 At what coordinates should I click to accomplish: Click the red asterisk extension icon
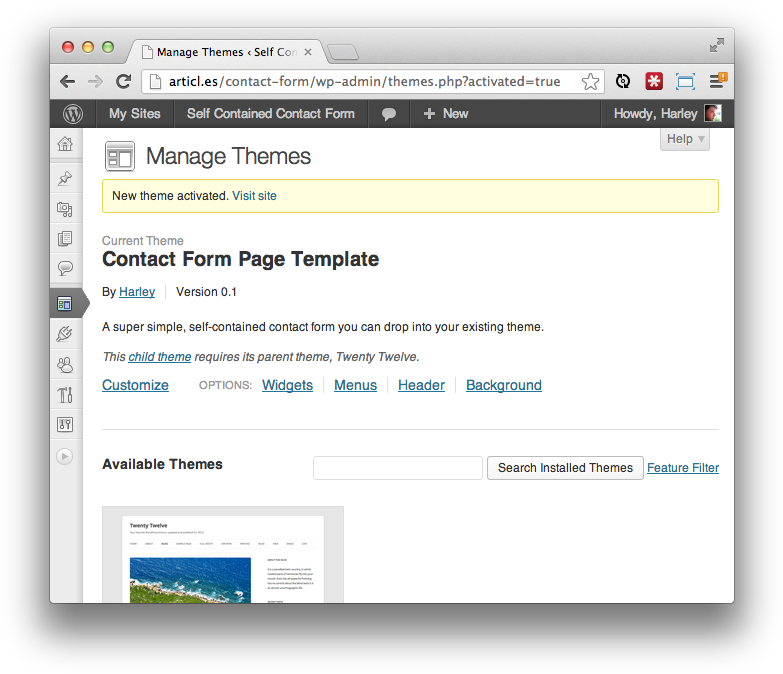pos(654,81)
